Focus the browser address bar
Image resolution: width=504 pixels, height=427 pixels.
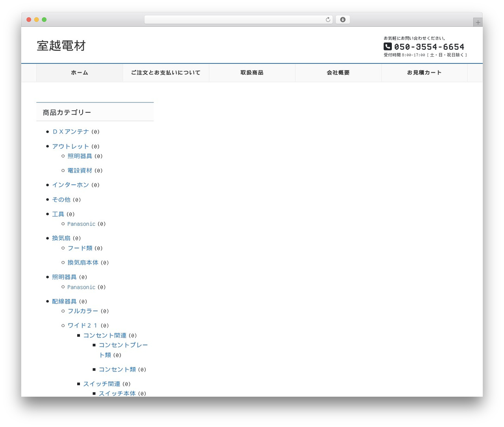click(239, 20)
